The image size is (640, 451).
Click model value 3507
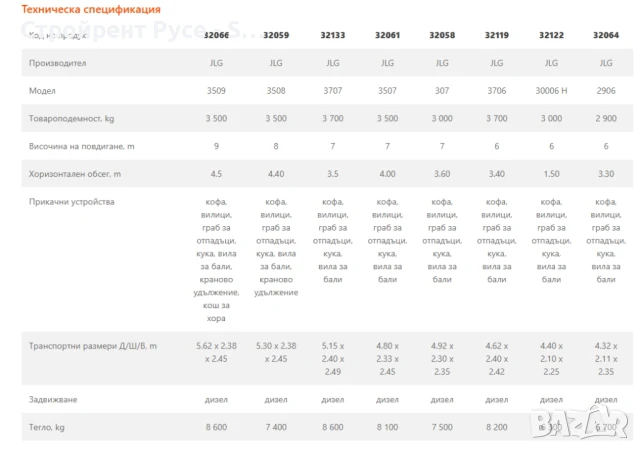pos(387,91)
